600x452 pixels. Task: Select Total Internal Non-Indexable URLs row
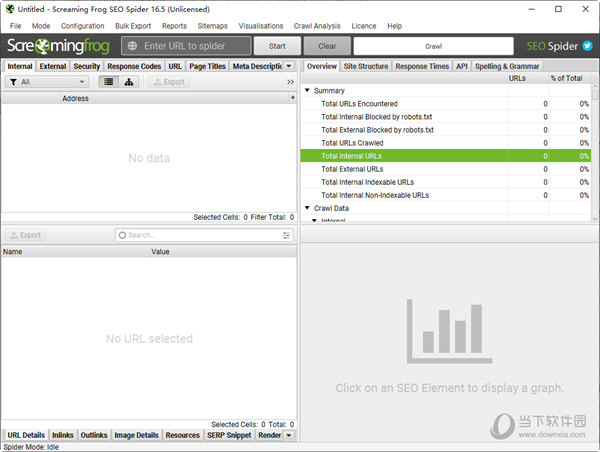[x=446, y=195]
